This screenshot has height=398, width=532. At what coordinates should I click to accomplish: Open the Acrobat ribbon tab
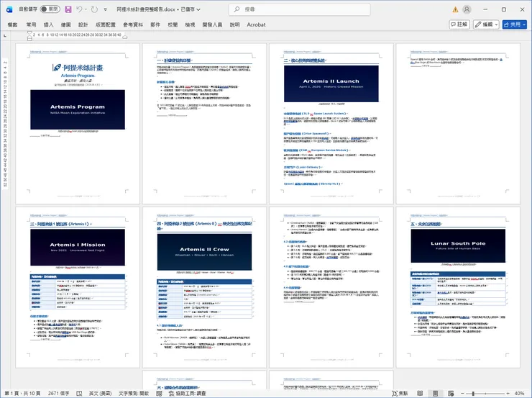coord(257,24)
